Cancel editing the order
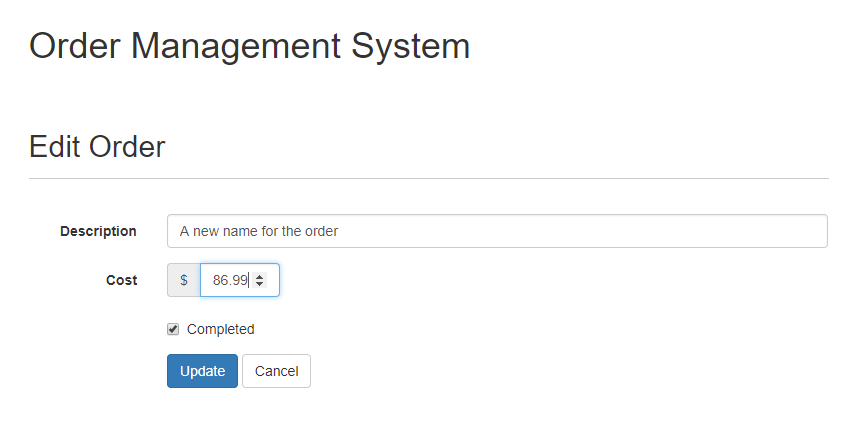The height and width of the screenshot is (445, 850). [x=276, y=371]
